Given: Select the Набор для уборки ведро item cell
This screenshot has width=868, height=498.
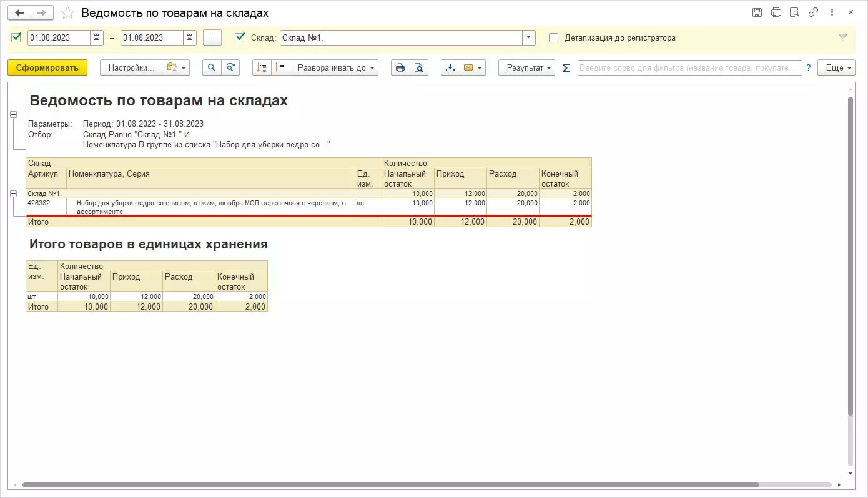Looking at the screenshot, I should 211,207.
